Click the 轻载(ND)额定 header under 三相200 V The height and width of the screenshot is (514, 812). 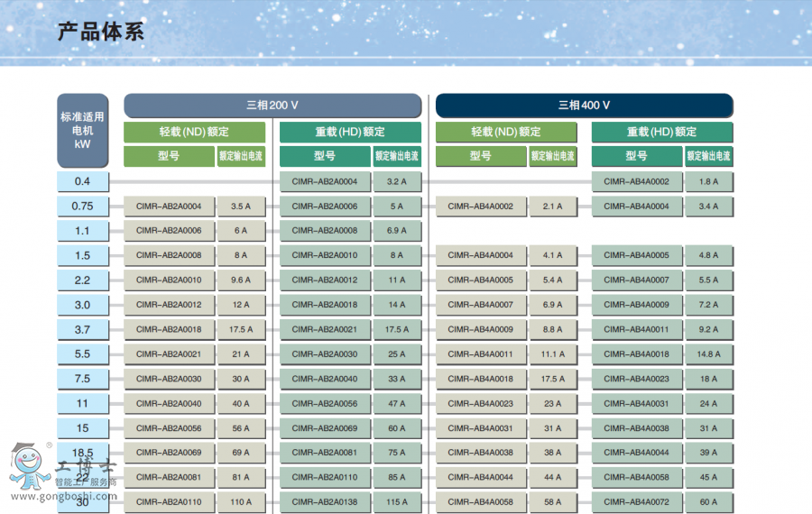194,132
